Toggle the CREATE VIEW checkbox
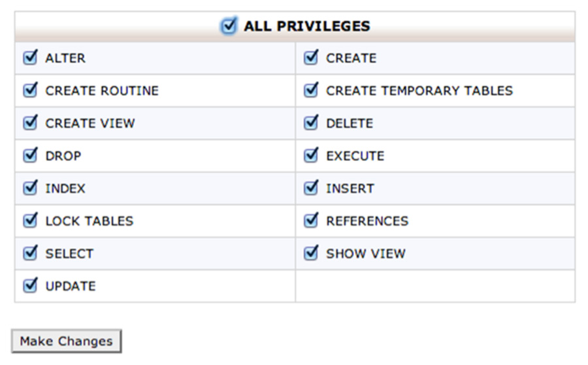Viewport: 588px width, 365px height. click(30, 123)
